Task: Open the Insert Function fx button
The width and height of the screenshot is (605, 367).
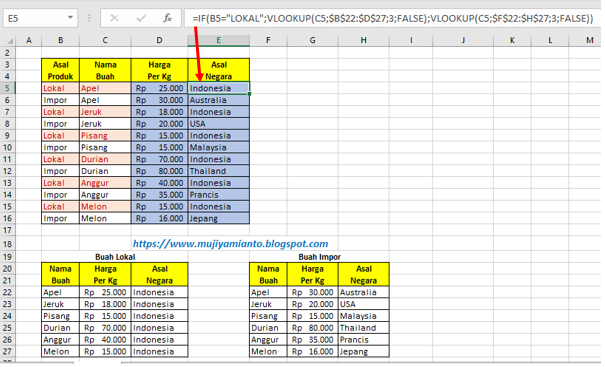Action: coord(167,18)
